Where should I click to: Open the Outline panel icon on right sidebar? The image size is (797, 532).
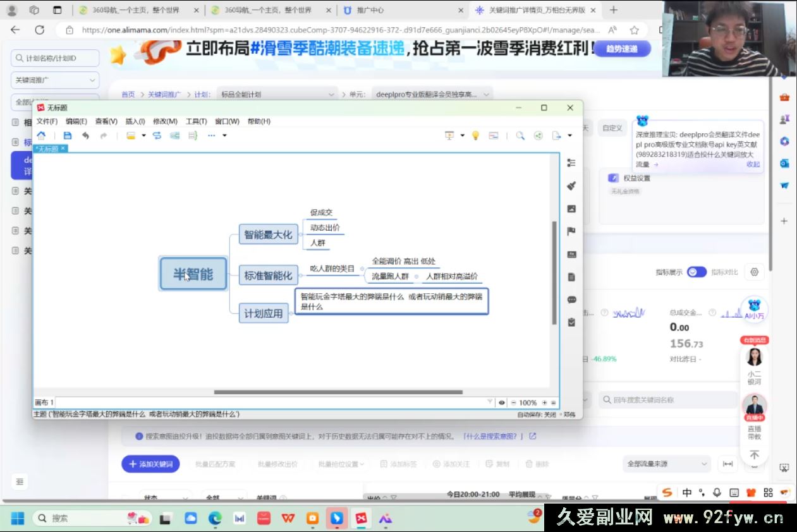tap(571, 162)
